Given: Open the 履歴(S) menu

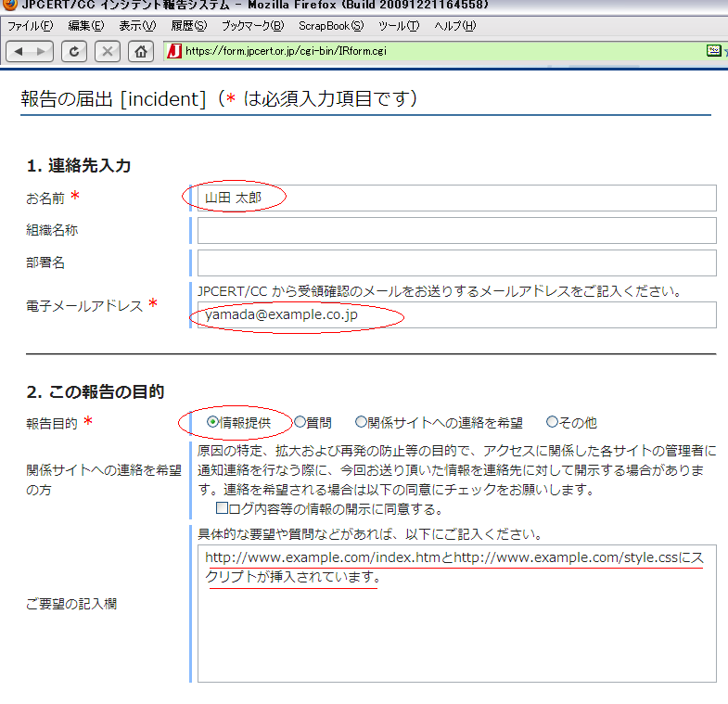Looking at the screenshot, I should [x=189, y=26].
